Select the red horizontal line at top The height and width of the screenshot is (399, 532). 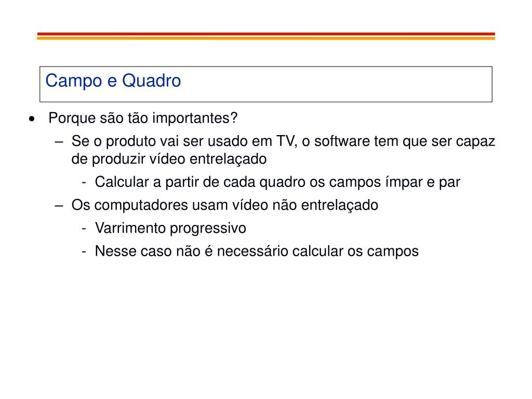(266, 34)
